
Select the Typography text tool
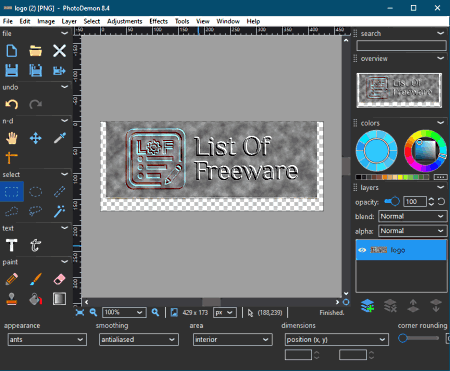pyautogui.click(x=36, y=245)
